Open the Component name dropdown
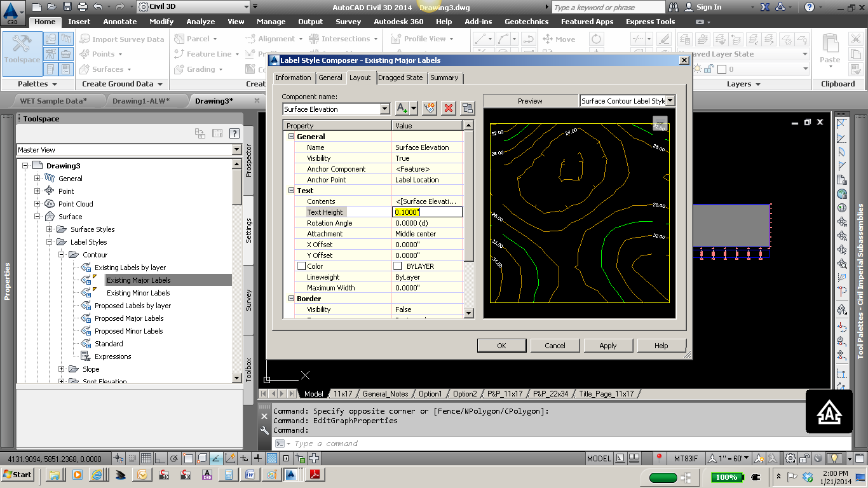This screenshot has height=488, width=868. [384, 109]
